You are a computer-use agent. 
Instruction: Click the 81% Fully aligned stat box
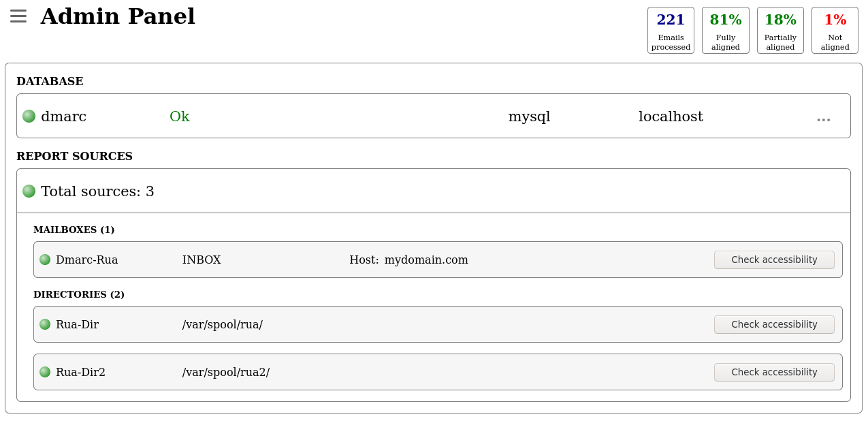pos(725,31)
